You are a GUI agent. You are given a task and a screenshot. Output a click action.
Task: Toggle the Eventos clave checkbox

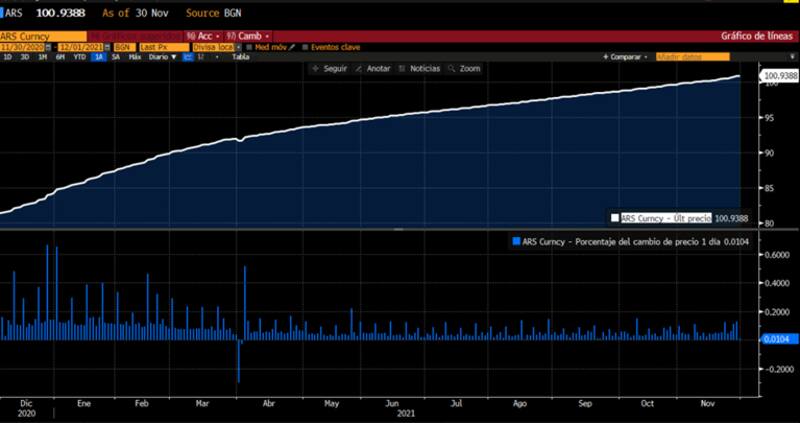(306, 47)
